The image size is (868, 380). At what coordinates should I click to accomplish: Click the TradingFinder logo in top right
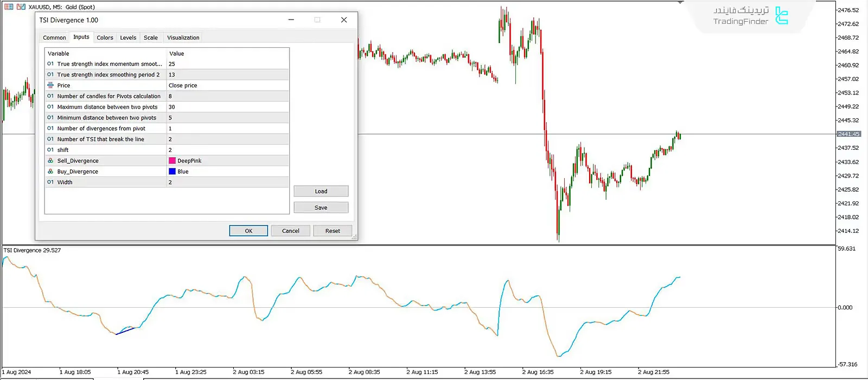coord(781,16)
